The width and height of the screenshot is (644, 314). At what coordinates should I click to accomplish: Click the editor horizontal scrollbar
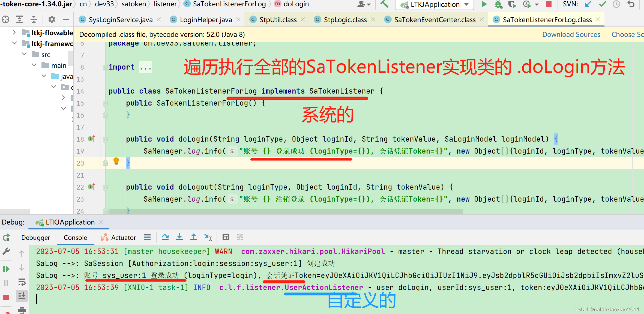(285, 211)
